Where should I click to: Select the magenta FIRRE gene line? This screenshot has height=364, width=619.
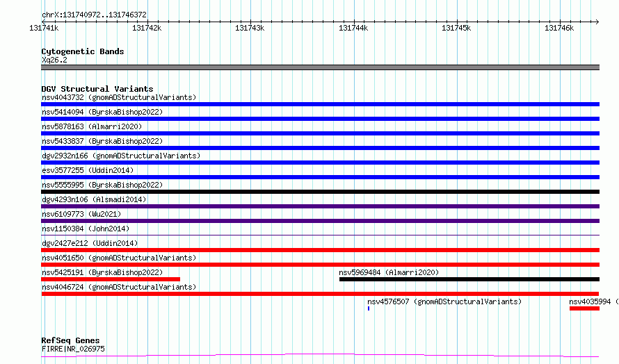point(320,356)
